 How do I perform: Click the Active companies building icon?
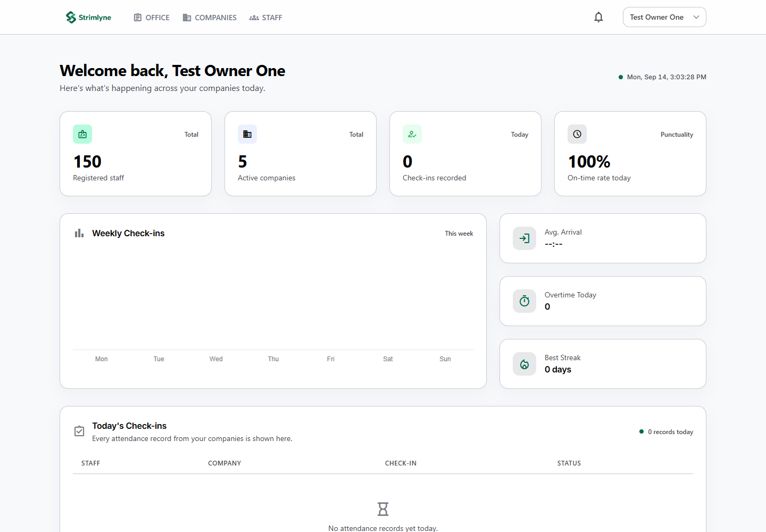247,134
